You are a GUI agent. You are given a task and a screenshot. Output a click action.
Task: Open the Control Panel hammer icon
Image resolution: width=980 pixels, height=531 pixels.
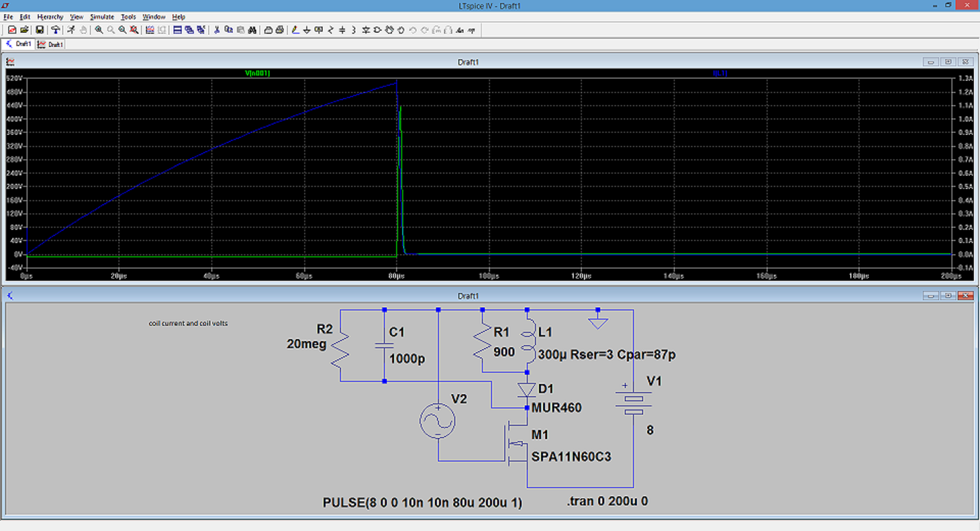55,30
